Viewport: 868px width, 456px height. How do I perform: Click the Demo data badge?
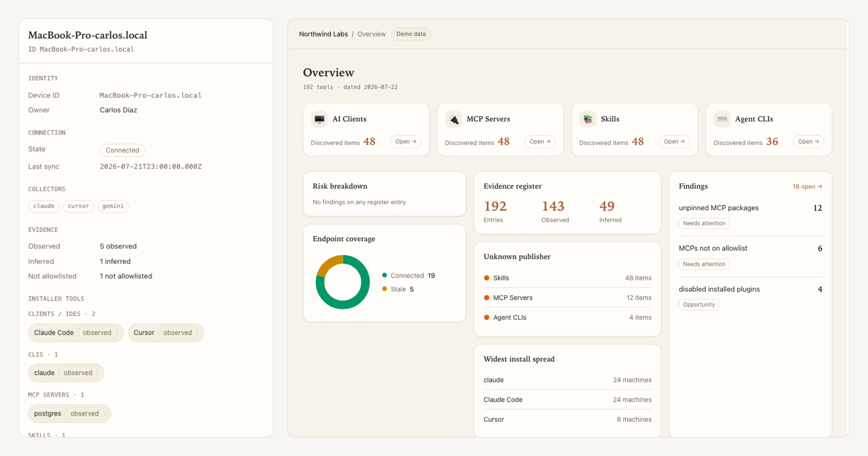pos(411,34)
